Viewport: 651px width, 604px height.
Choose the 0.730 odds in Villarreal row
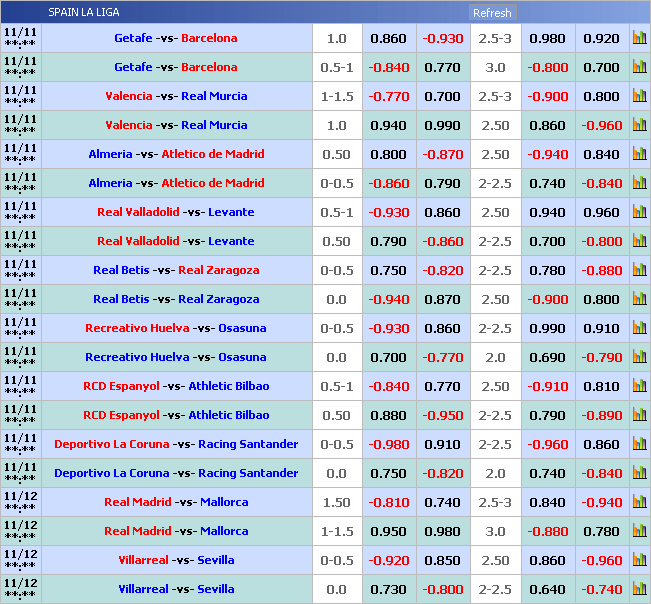click(x=388, y=589)
